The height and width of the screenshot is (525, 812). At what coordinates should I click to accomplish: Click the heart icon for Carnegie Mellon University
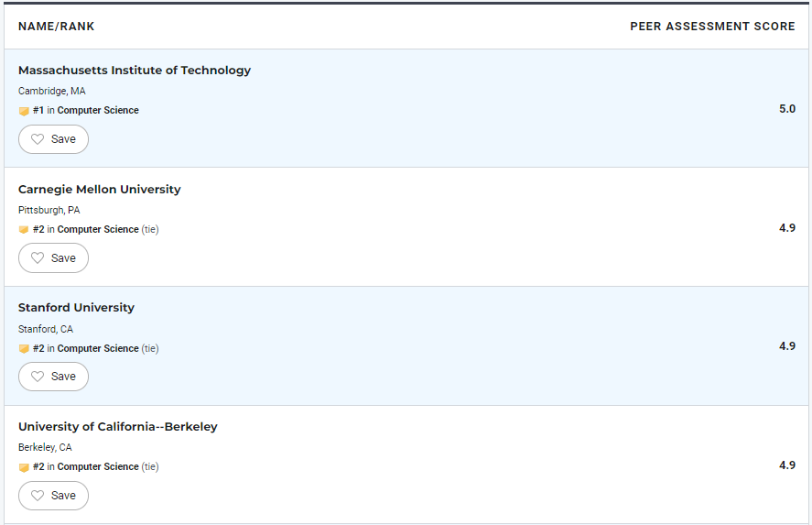[38, 257]
